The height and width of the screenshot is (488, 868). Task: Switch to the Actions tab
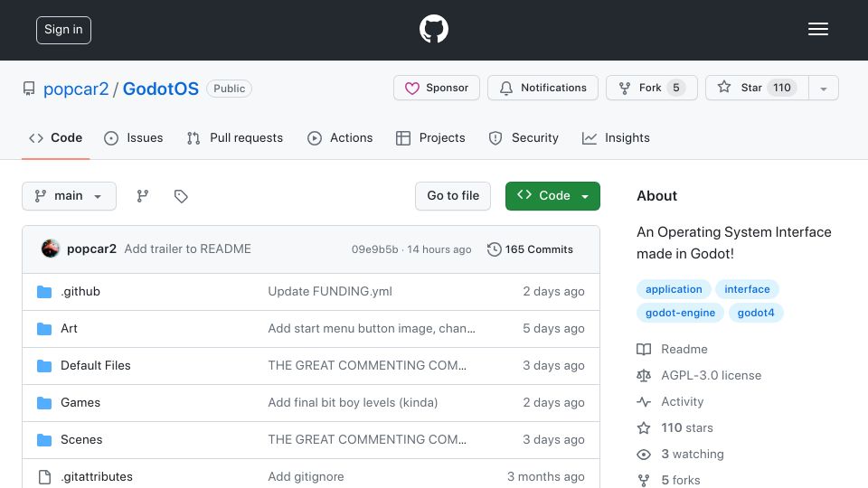[x=340, y=137]
